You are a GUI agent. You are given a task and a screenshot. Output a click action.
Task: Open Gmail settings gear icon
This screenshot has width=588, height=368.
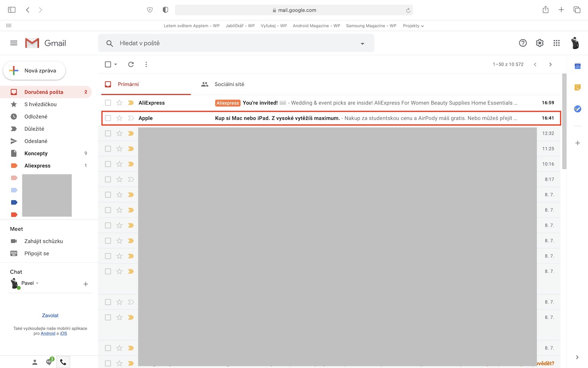coord(540,43)
